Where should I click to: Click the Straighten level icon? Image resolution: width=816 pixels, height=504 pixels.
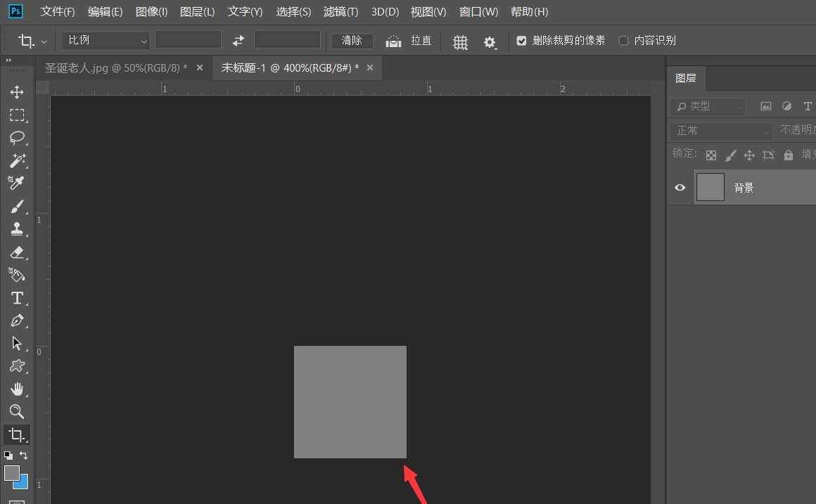pyautogui.click(x=393, y=41)
